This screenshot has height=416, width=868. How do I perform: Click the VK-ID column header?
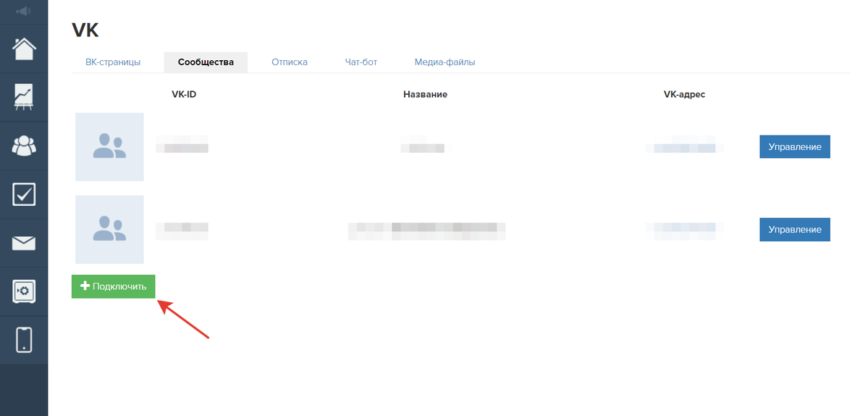184,94
